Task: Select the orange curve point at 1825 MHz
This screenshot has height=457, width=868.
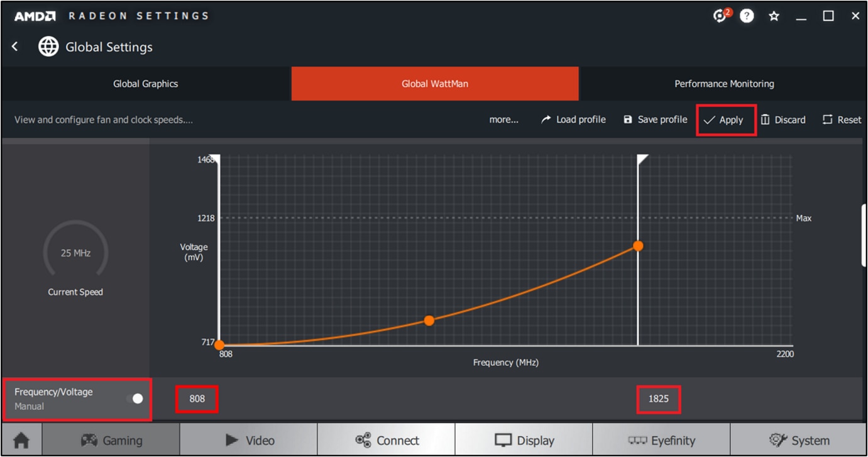Action: point(638,246)
